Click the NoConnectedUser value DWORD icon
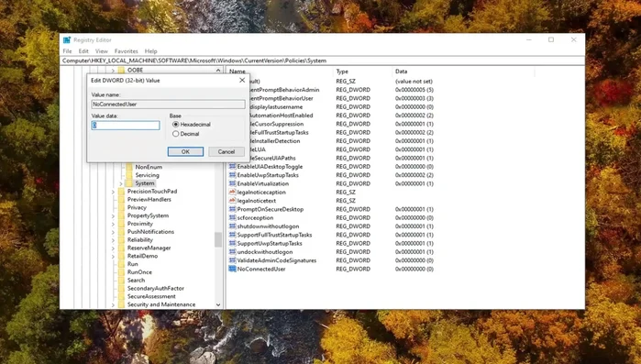 232,269
